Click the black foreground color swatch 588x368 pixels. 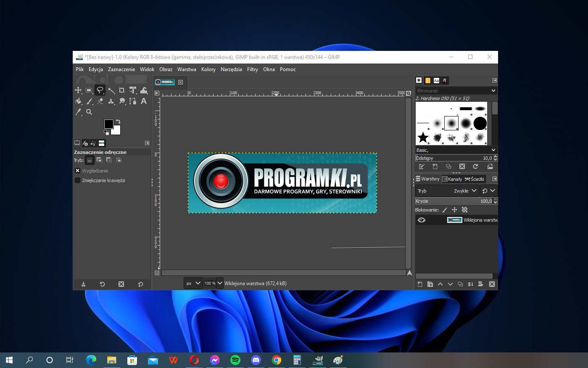[x=108, y=124]
